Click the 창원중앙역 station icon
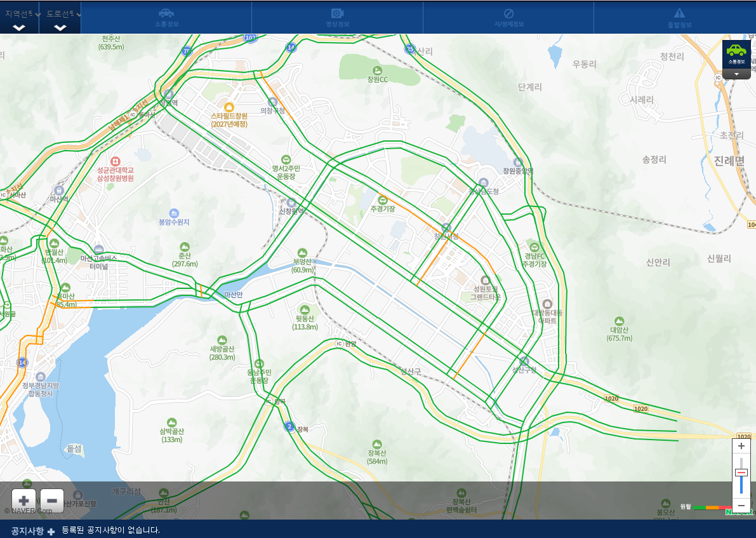 pos(518,162)
